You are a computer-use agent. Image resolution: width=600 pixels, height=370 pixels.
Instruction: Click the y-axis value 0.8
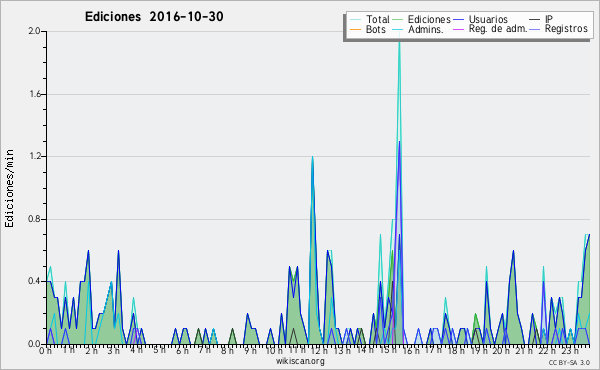pos(34,219)
